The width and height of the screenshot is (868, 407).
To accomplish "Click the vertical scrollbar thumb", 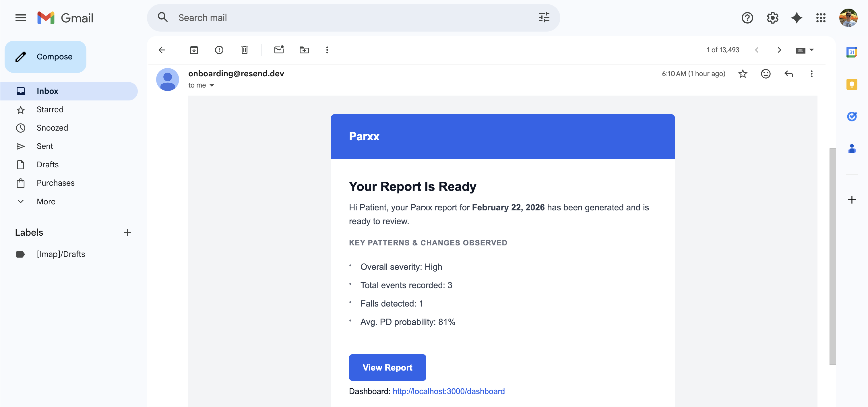I will pyautogui.click(x=832, y=256).
